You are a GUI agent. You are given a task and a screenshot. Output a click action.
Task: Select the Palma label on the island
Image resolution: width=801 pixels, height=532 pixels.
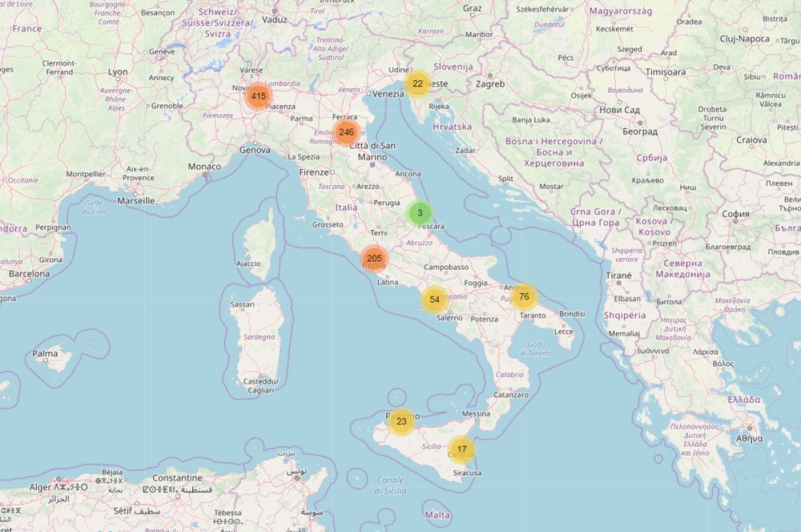tap(45, 353)
